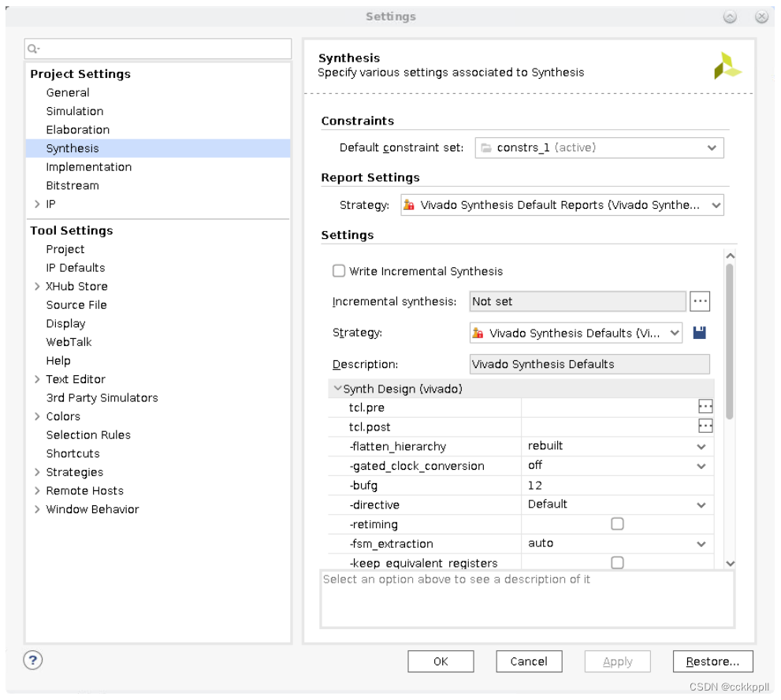
Task: Expand the Strategies node
Action: tap(37, 472)
